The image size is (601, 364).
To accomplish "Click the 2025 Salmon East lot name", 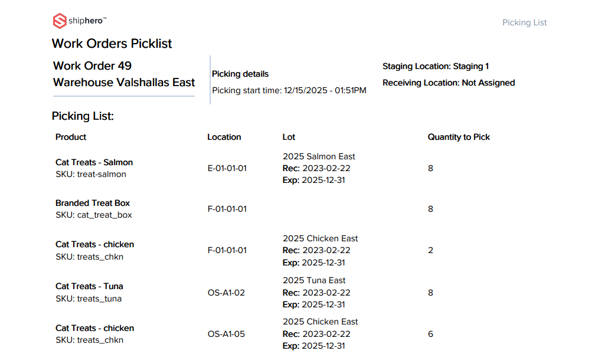I will (x=319, y=156).
